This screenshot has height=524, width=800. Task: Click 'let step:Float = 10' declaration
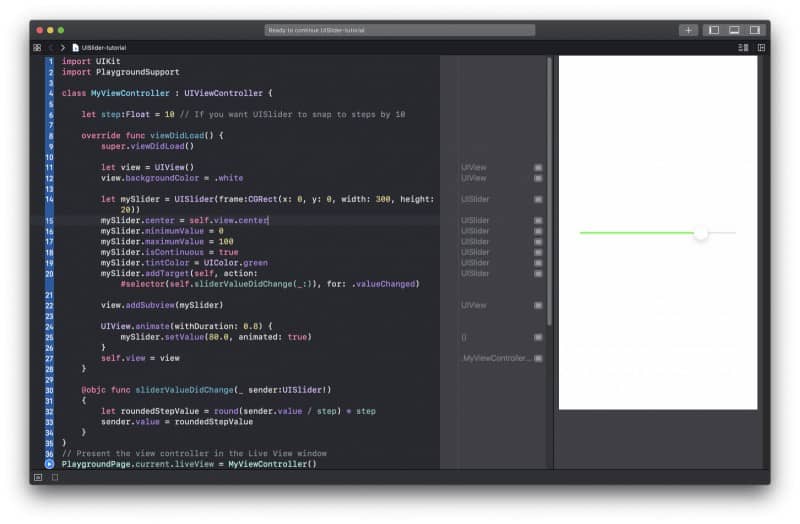tap(128, 114)
